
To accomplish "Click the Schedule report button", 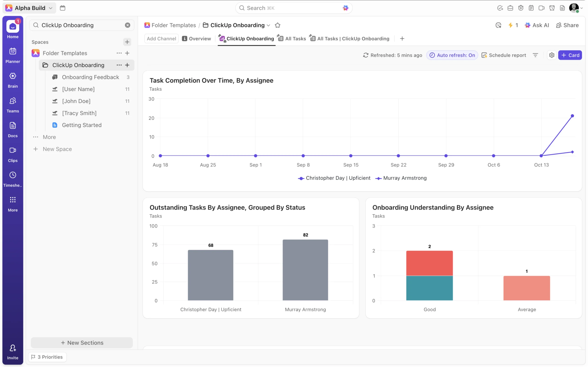I will point(504,55).
